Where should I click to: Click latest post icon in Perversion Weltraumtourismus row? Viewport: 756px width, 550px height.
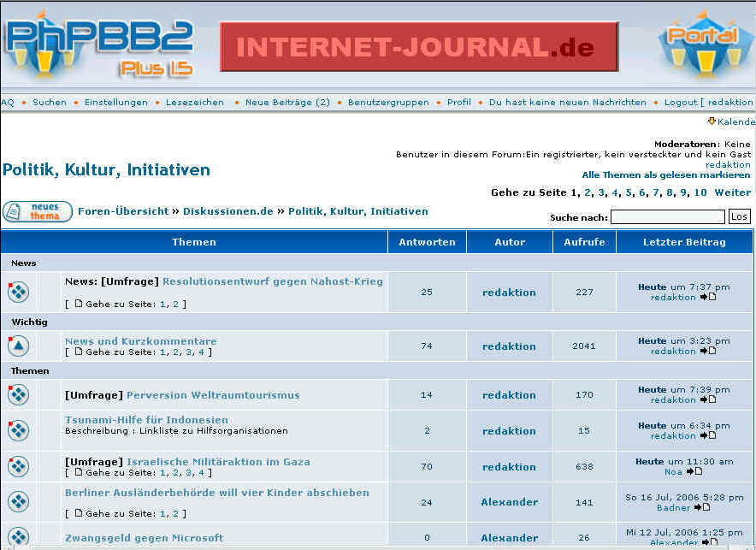(708, 399)
